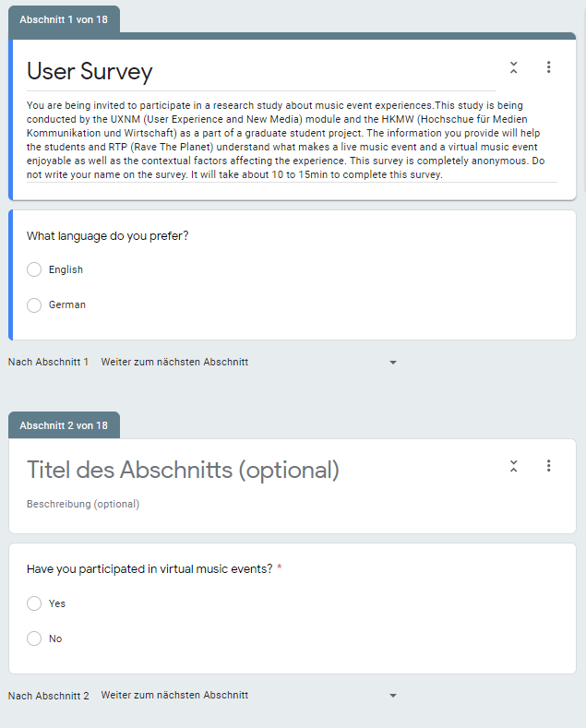This screenshot has width=586, height=728.
Task: Select the German radio option
Action: (x=35, y=304)
